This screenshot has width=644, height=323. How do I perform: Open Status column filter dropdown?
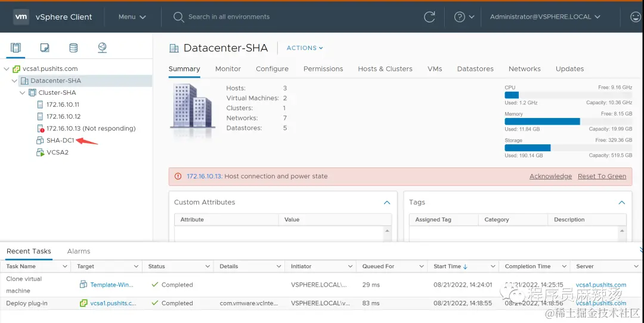pos(208,266)
